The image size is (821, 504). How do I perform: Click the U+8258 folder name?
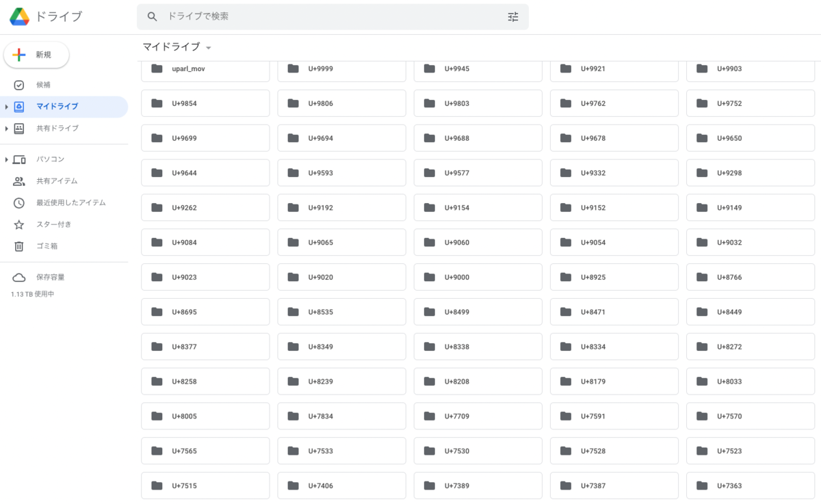(184, 382)
